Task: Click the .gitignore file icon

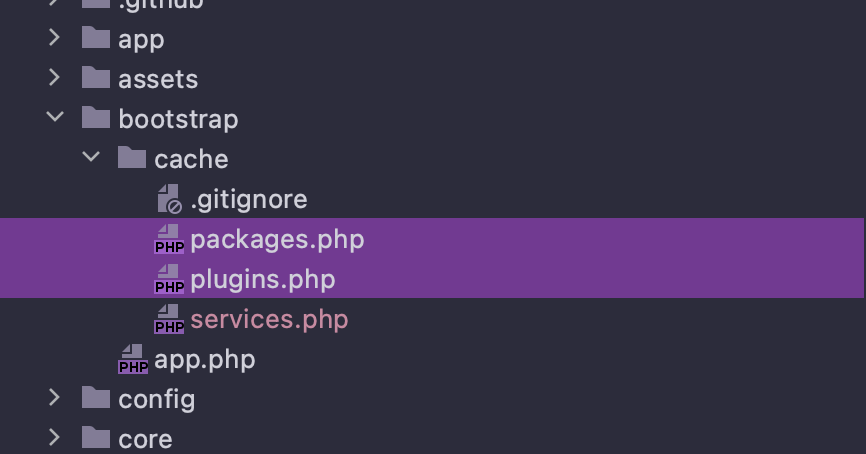Action: click(x=169, y=199)
